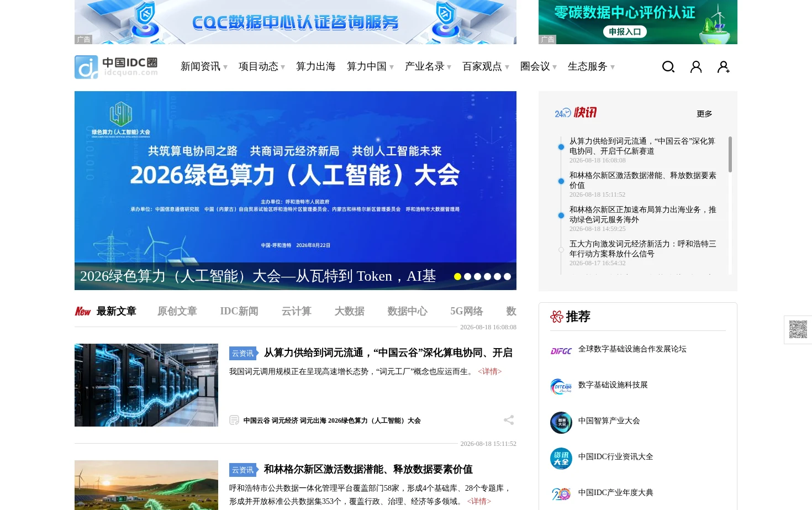Open article title 和林格尔新区激活数据潜能

coord(368,469)
